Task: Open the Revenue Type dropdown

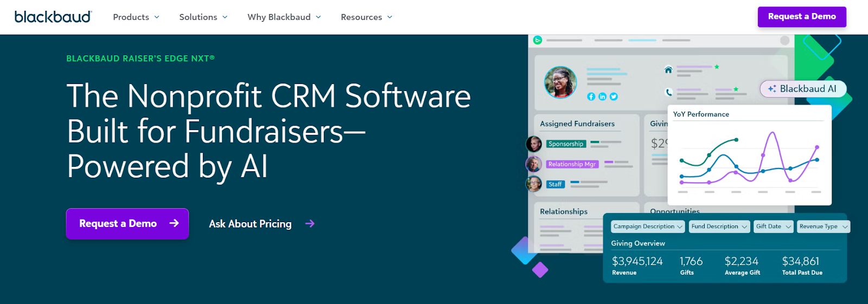Action: 824,227
